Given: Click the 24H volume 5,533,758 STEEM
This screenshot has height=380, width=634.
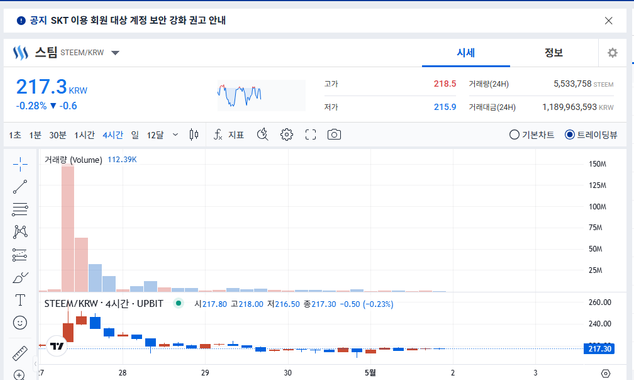Looking at the screenshot, I should click(583, 84).
